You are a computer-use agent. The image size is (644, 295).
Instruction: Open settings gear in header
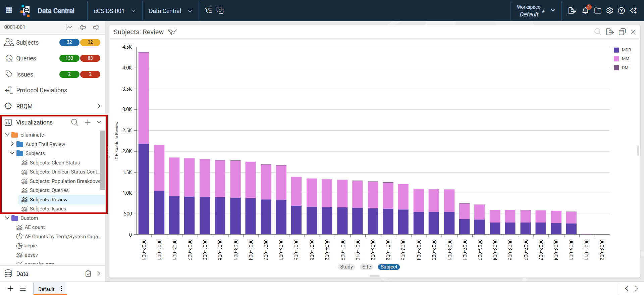609,11
